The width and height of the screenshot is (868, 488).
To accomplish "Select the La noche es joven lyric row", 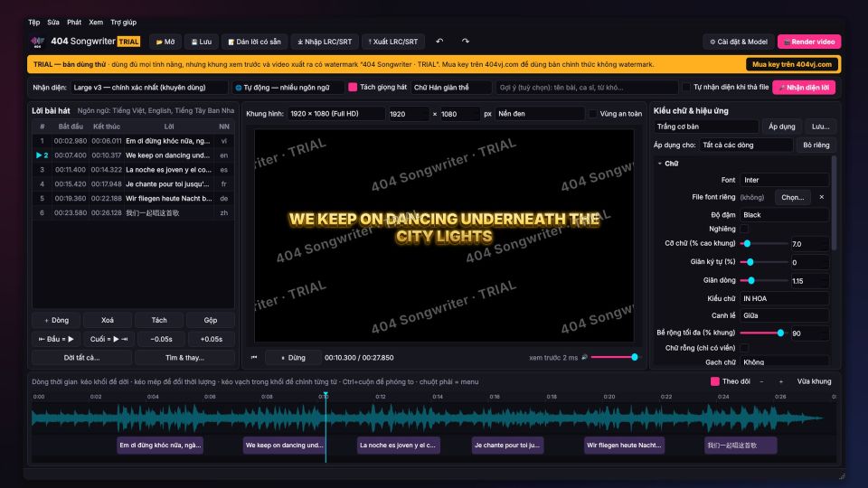I will click(133, 170).
